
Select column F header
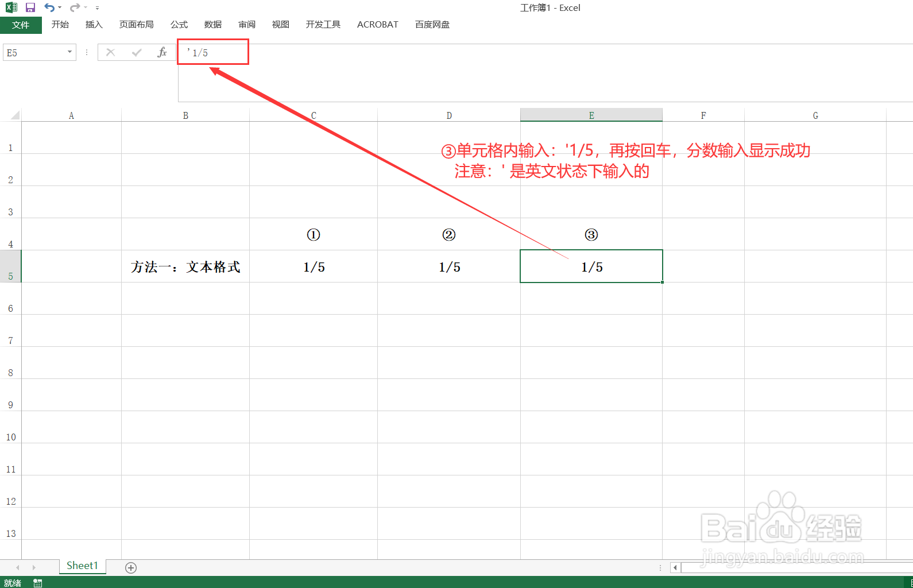tap(703, 115)
